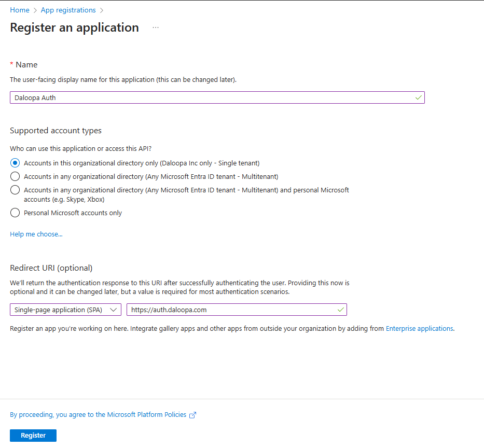
Task: Go to App registrations breadcrumb
Action: [68, 10]
